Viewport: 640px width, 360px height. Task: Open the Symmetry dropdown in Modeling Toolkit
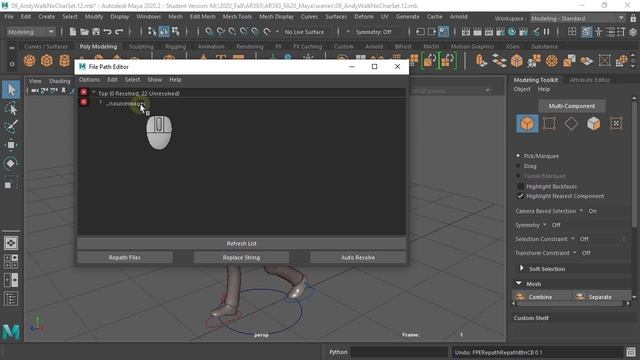544,225
